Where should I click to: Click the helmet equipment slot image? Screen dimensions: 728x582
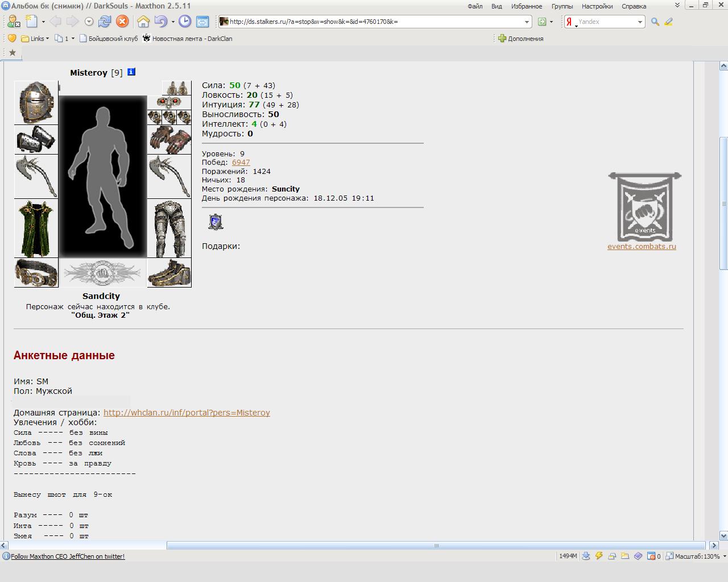36,102
